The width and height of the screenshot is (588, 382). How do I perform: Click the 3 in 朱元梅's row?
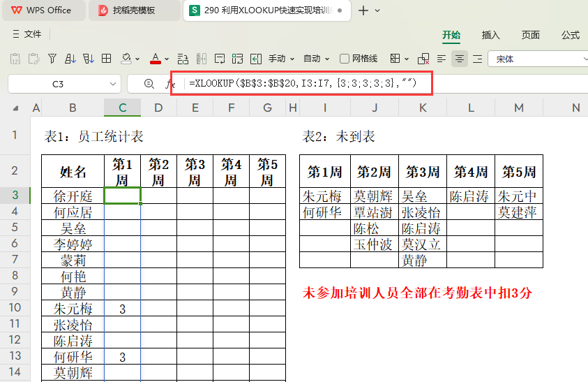pos(122,309)
